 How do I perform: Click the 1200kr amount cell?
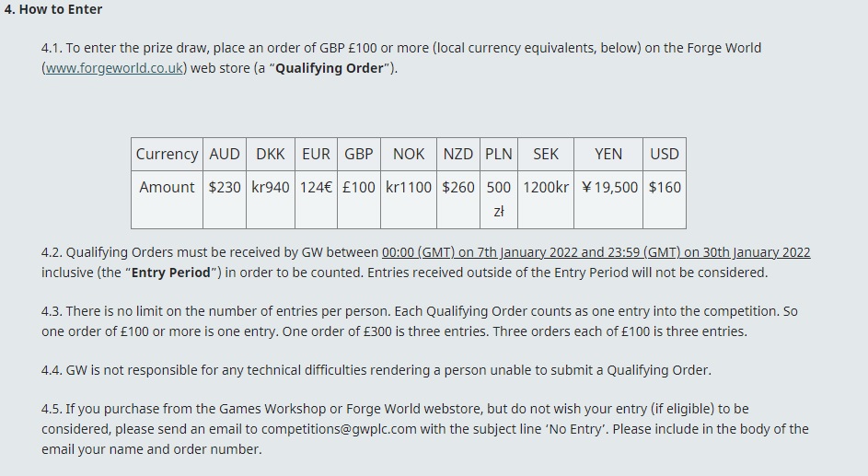(546, 199)
